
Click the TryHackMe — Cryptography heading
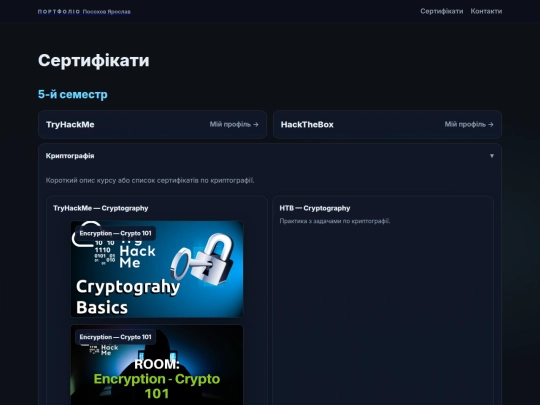click(101, 208)
